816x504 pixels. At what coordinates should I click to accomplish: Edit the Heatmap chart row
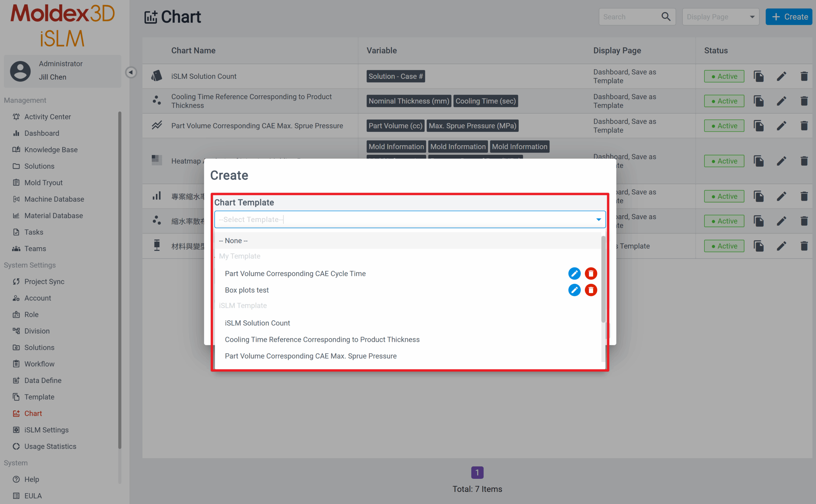click(781, 161)
